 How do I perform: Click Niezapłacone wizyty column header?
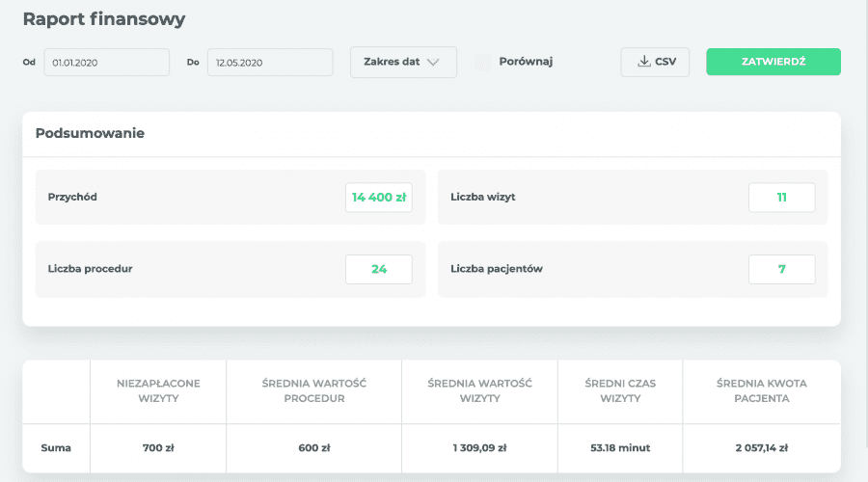[x=158, y=390]
